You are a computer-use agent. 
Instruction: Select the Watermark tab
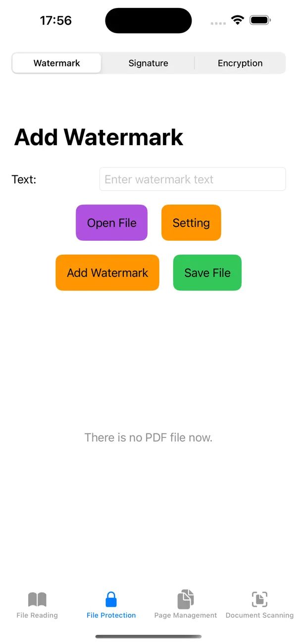click(56, 63)
